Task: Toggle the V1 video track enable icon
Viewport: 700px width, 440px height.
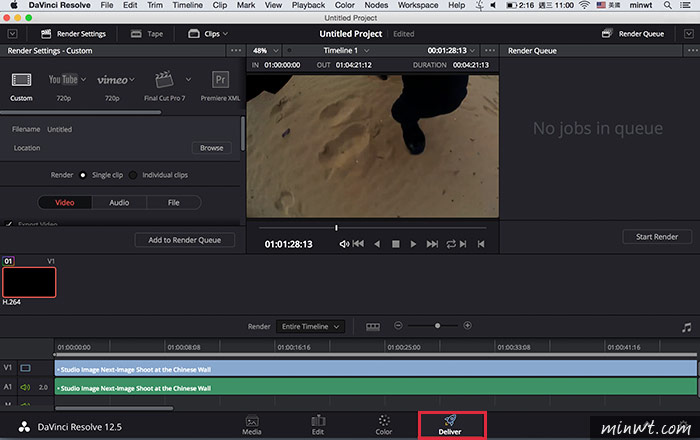Action: [25, 368]
